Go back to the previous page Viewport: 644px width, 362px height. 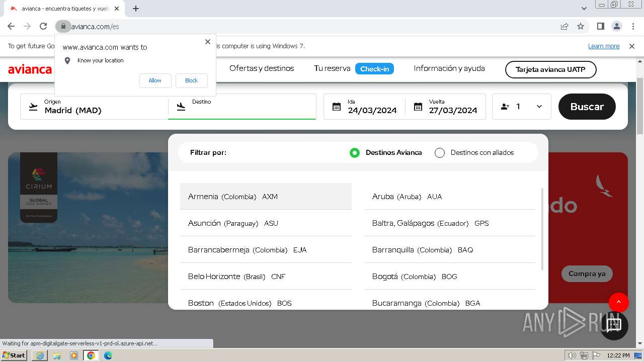point(11,26)
